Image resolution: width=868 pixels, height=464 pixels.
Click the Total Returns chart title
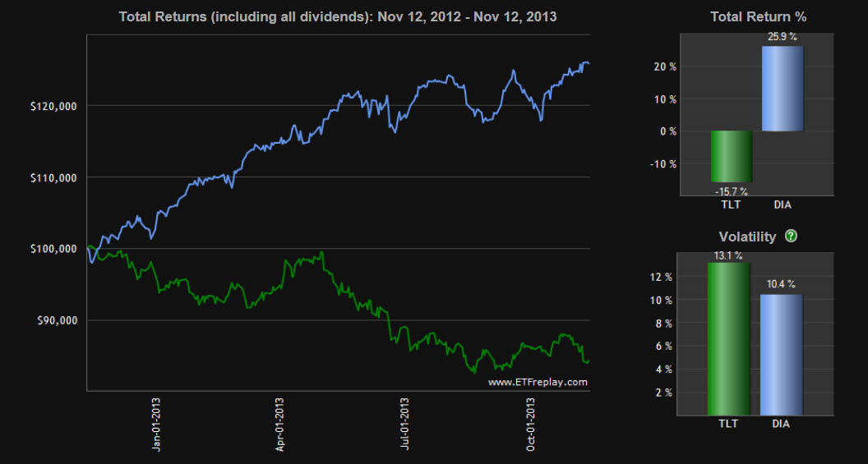pyautogui.click(x=338, y=16)
